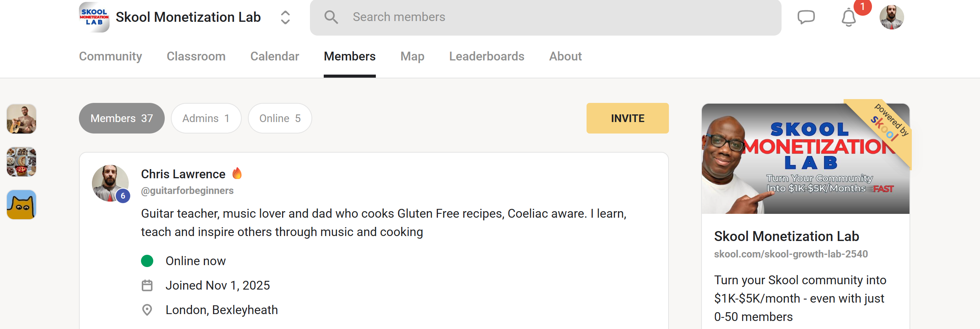
Task: Switch to the Classroom tab
Action: pyautogui.click(x=196, y=56)
